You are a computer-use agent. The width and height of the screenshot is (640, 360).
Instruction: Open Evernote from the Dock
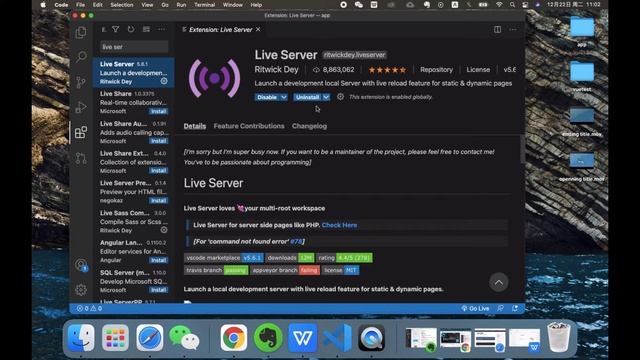point(268,338)
